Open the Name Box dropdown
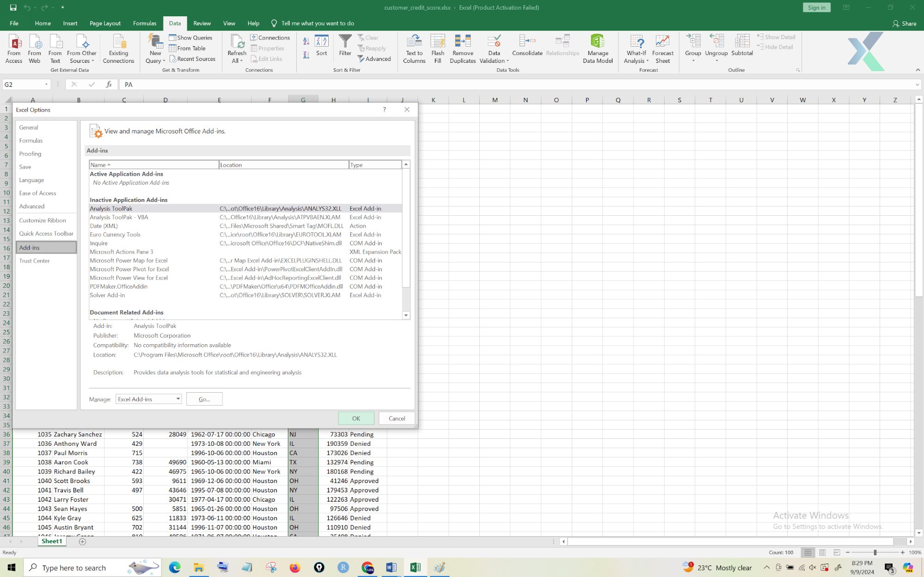Viewport: 924px width, 577px height. [46, 85]
